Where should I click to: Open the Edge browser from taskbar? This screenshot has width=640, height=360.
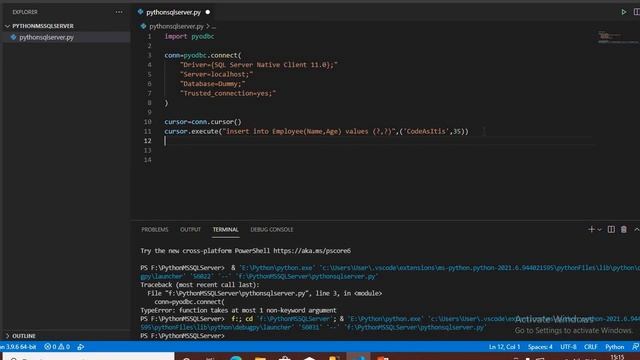(x=236, y=358)
